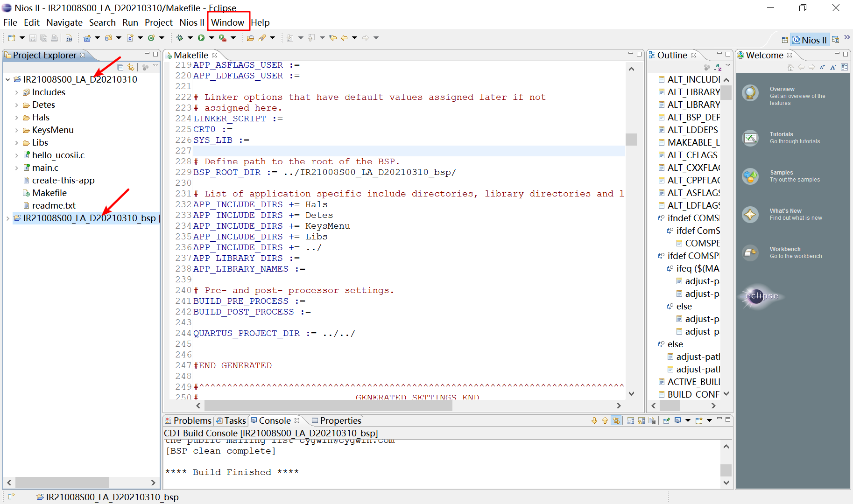Click the Build All binary icon

click(69, 38)
